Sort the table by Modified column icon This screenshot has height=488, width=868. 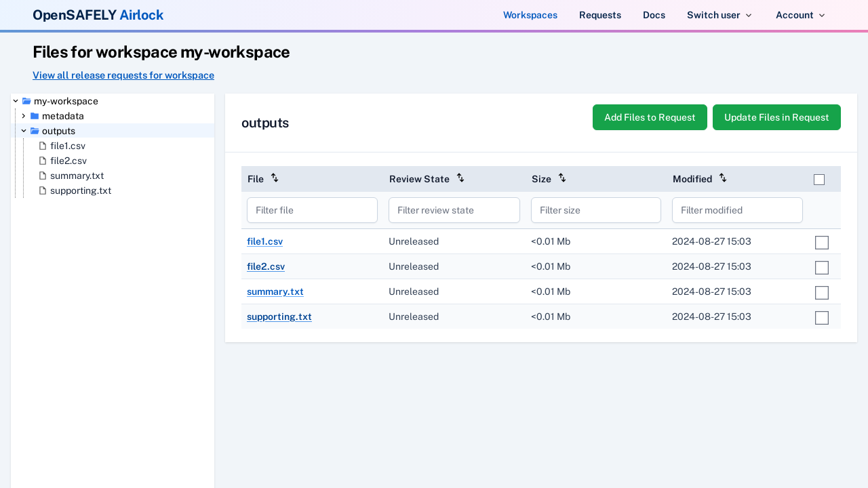(x=723, y=178)
